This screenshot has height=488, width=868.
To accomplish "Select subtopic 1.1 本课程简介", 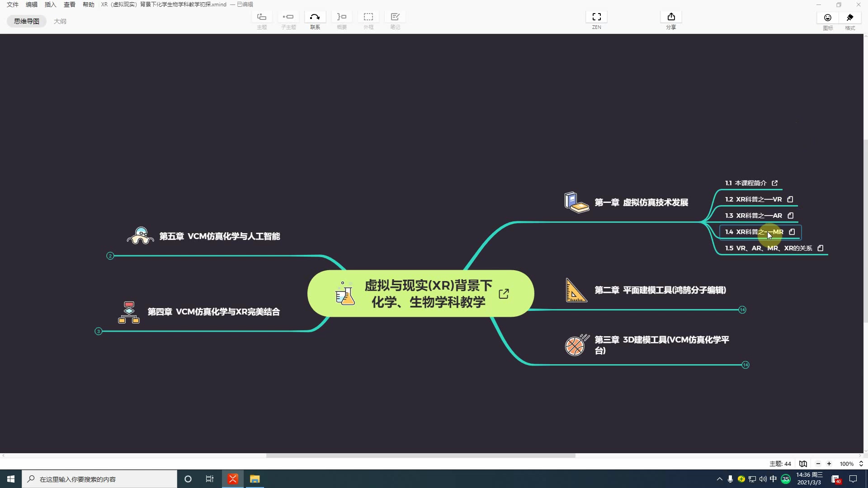I will click(x=746, y=183).
